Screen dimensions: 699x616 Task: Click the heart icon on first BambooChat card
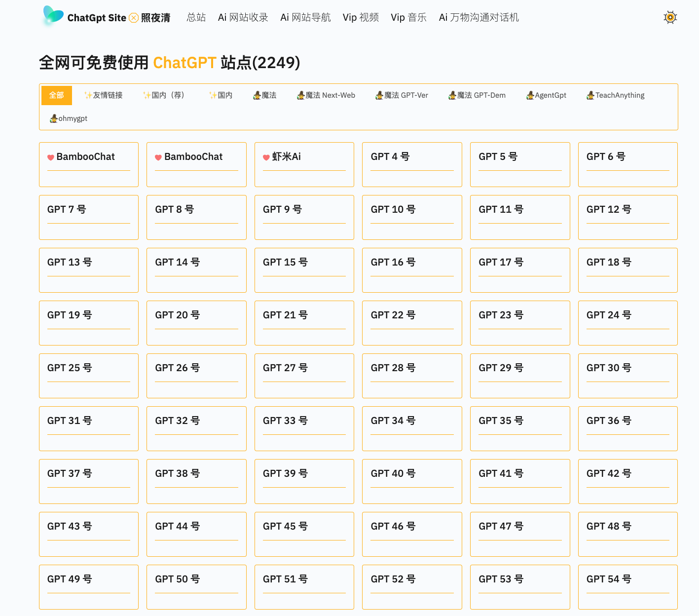click(x=50, y=157)
